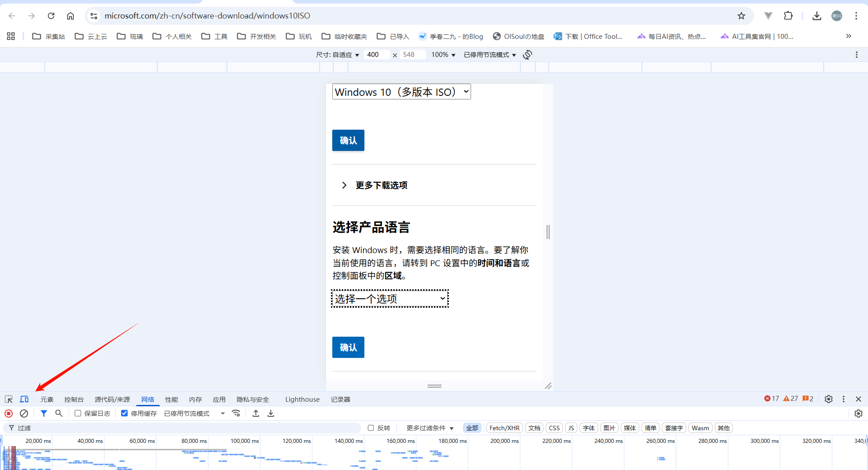Open network search magnifier
Image resolution: width=868 pixels, height=470 pixels.
tap(59, 414)
